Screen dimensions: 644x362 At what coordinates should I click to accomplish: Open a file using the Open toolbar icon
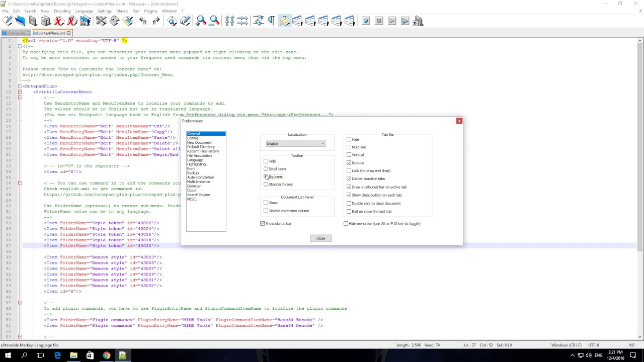[20, 21]
